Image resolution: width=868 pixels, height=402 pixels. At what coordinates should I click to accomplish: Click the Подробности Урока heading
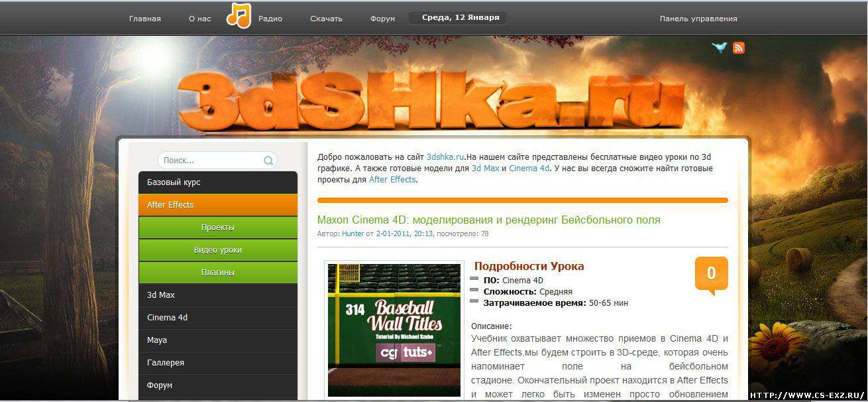tap(529, 266)
